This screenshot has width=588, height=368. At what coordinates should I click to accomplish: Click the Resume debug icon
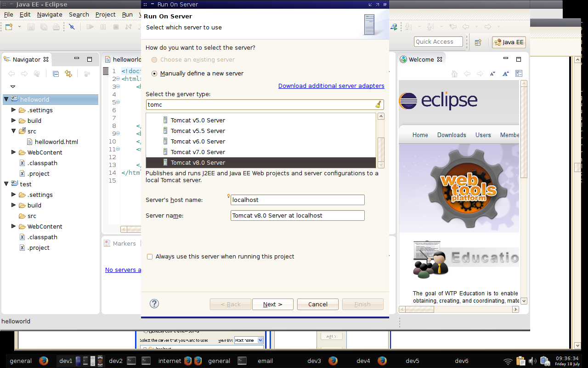click(x=90, y=27)
